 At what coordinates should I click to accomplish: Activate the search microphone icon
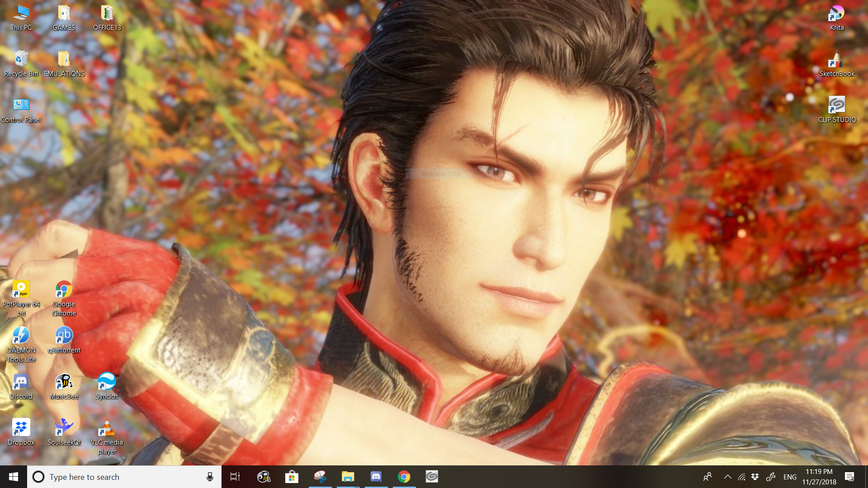(210, 477)
